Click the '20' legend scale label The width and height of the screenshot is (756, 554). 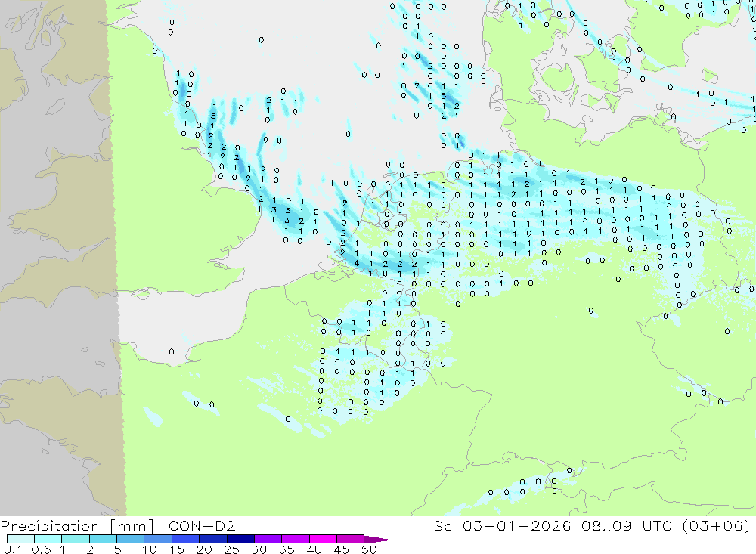click(x=204, y=549)
